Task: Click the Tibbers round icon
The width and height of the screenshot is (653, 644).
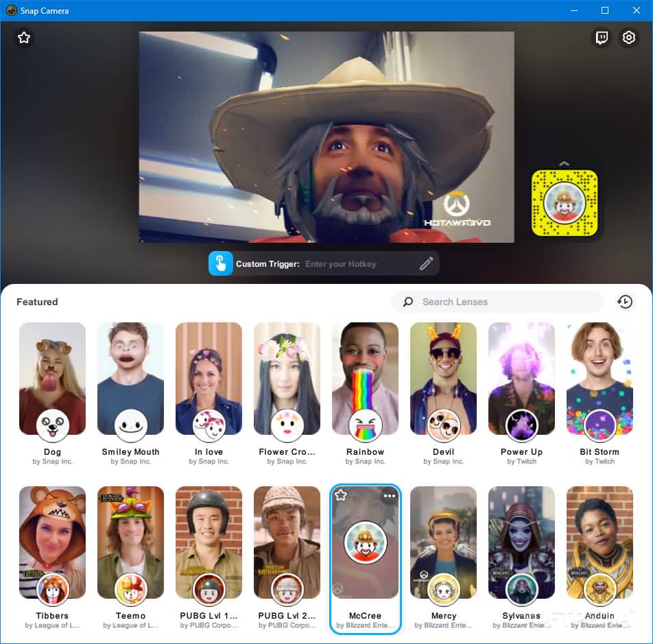Action: [52, 589]
